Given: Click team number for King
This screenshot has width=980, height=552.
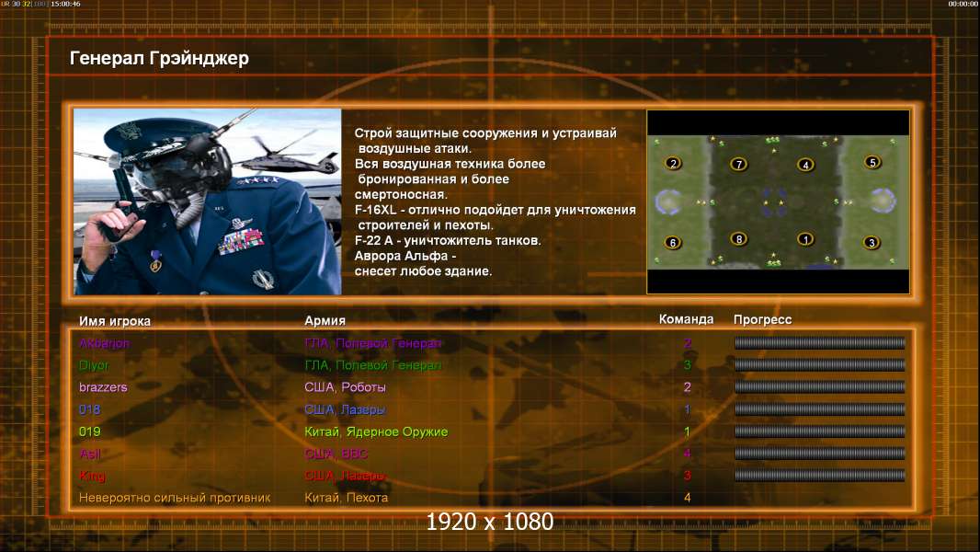Looking at the screenshot, I should point(688,476).
